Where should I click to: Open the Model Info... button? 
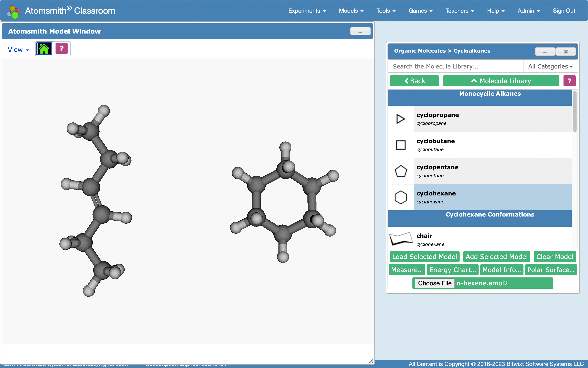[501, 270]
